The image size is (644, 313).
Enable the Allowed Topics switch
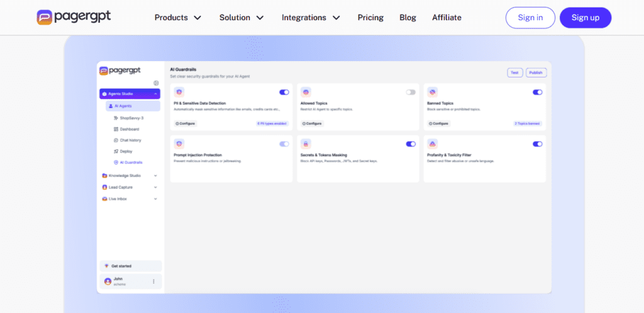click(411, 92)
